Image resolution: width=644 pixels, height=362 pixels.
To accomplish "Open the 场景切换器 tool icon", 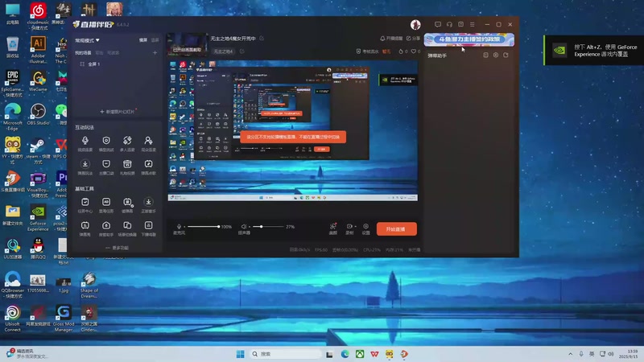I will (x=127, y=225).
